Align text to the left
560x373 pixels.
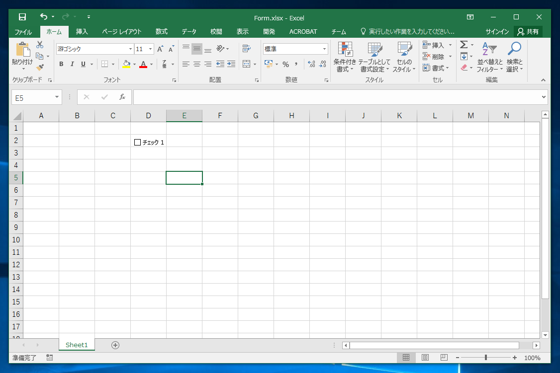pyautogui.click(x=186, y=64)
